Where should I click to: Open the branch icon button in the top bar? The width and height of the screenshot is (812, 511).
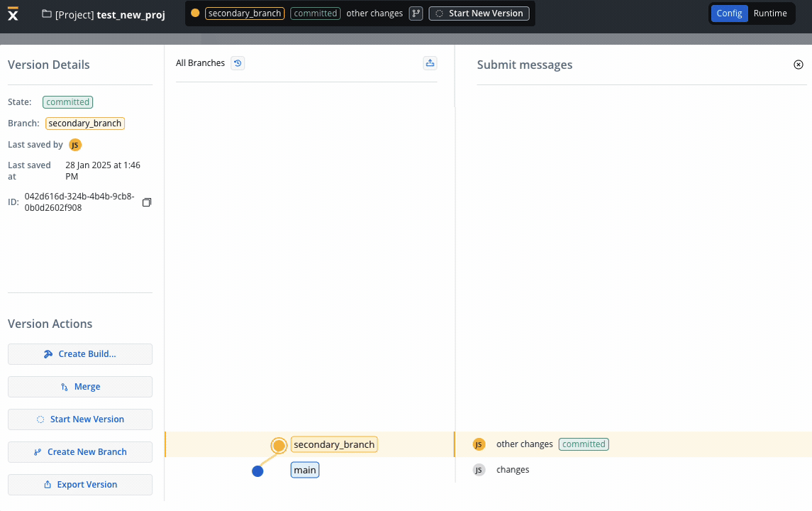coord(416,13)
